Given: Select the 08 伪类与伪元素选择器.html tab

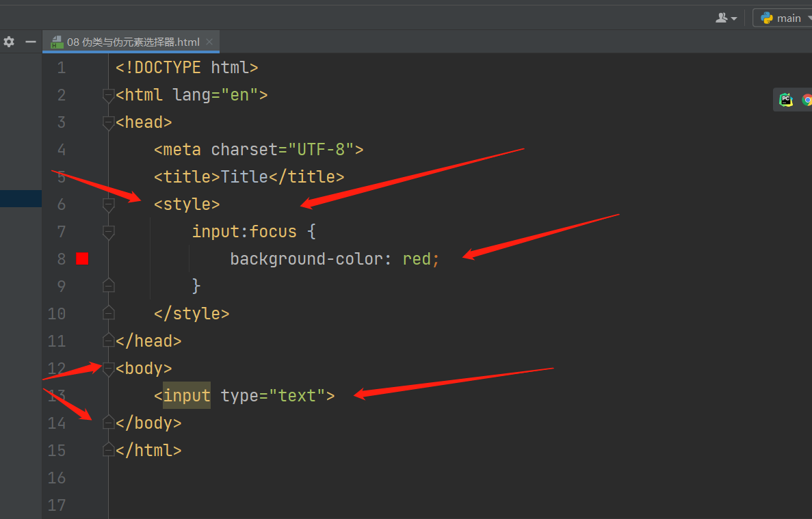Looking at the screenshot, I should tap(133, 42).
